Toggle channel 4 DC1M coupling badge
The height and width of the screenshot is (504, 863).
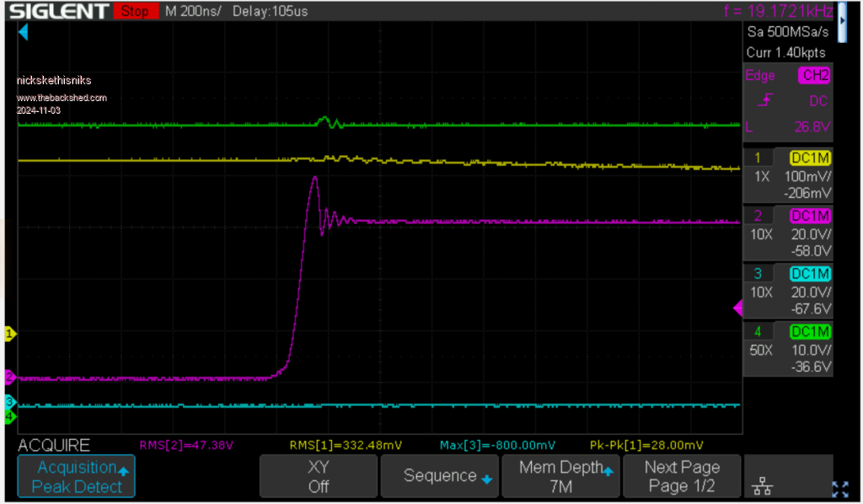(810, 330)
